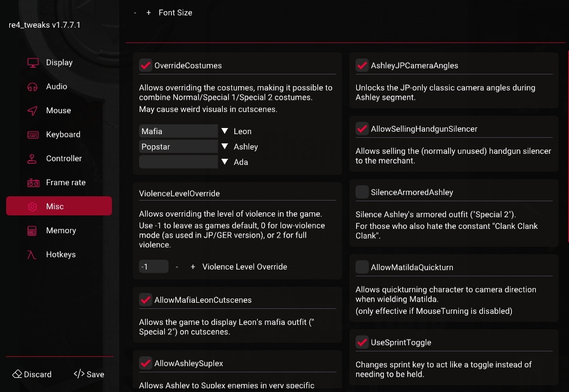The width and height of the screenshot is (569, 392).
Task: Click the Memory chip icon
Action: pyautogui.click(x=32, y=231)
